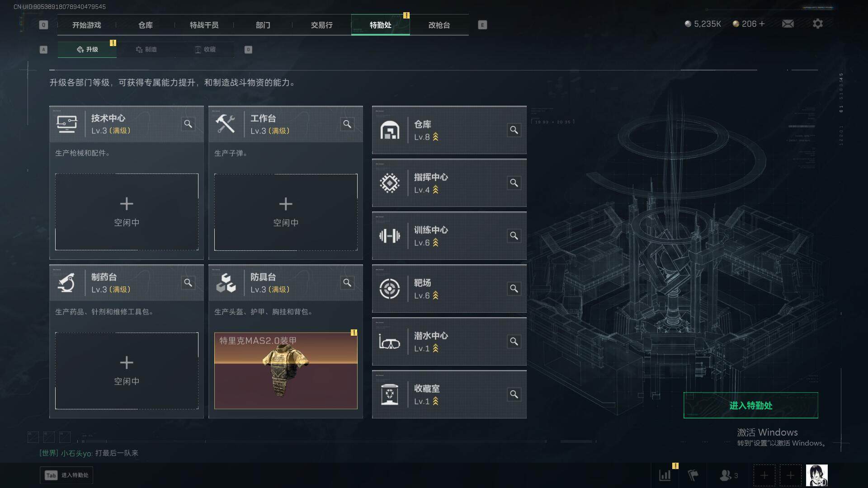Click the magnifier on 靶场 row

click(x=514, y=289)
